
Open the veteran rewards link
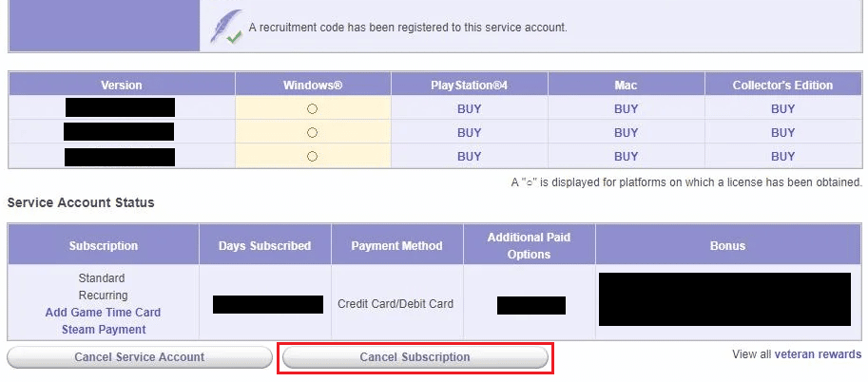[818, 354]
